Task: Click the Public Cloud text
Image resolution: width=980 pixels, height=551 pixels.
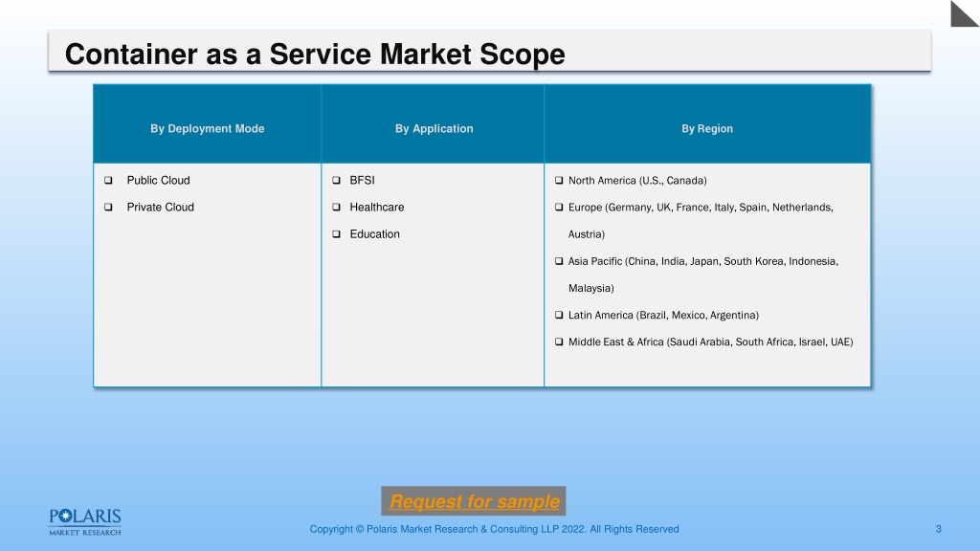Action: click(x=158, y=180)
